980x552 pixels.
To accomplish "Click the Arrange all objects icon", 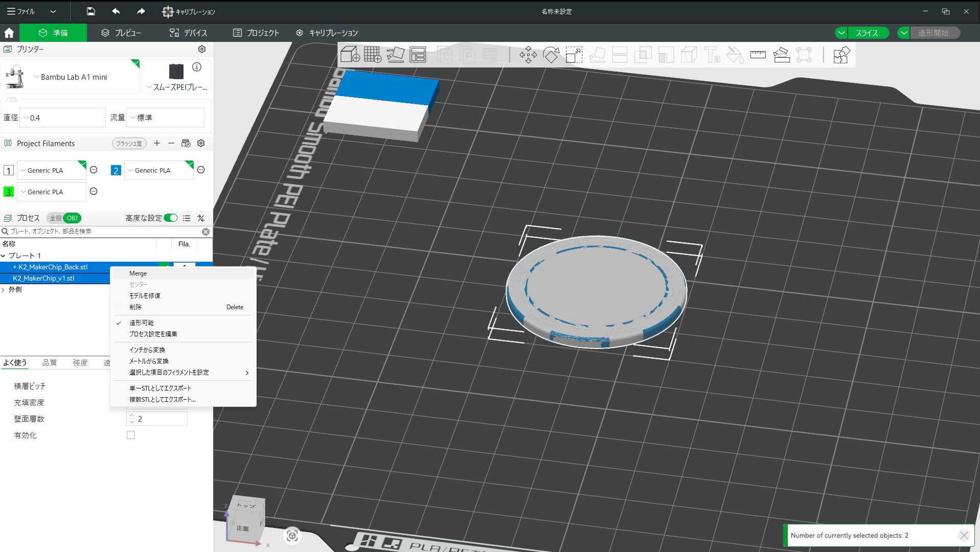I will coord(418,55).
